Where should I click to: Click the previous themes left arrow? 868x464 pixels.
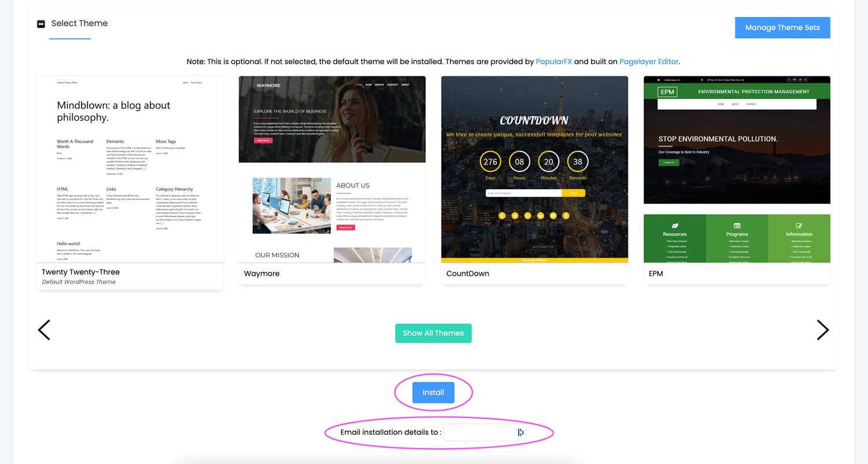point(44,330)
